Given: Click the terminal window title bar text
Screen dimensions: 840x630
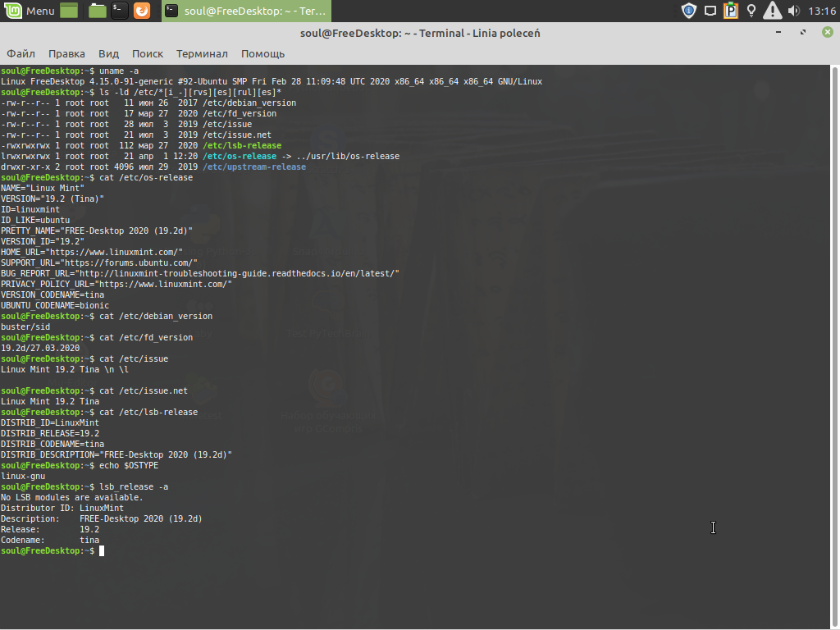Looking at the screenshot, I should pos(420,33).
